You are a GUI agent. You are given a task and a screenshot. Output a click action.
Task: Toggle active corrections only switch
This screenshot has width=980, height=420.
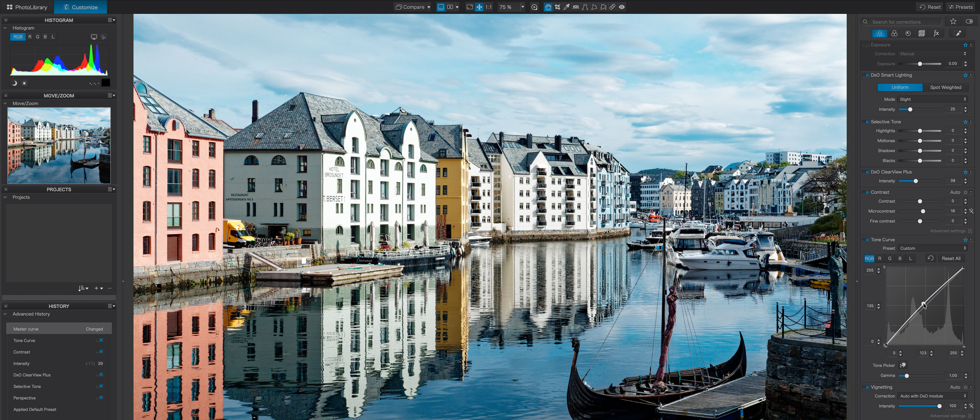pos(969,21)
